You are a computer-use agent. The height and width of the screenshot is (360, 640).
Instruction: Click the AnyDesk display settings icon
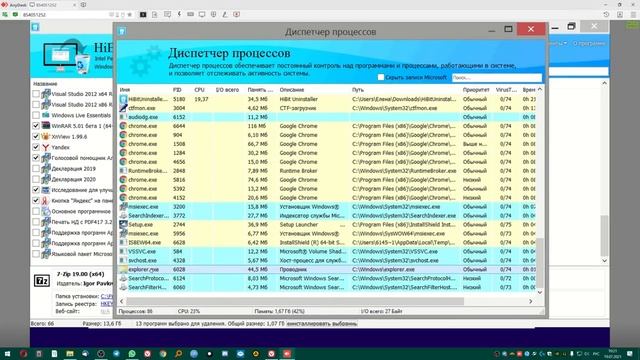tap(202, 14)
